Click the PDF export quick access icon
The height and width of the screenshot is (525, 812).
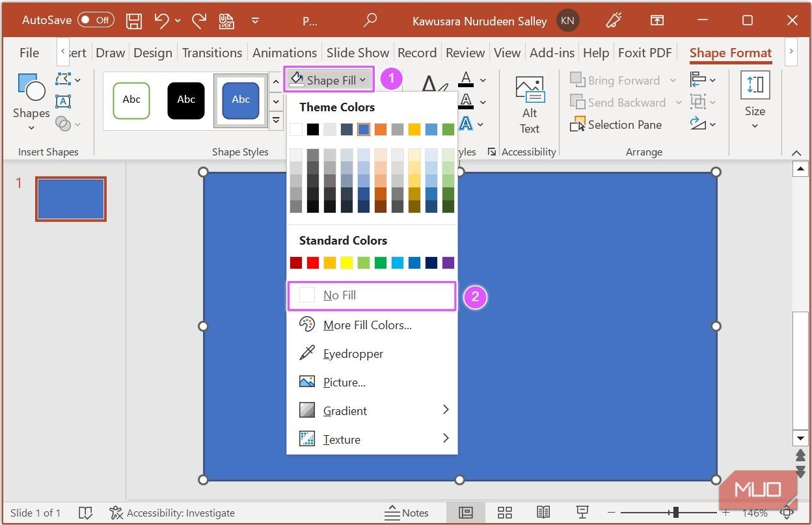(226, 21)
